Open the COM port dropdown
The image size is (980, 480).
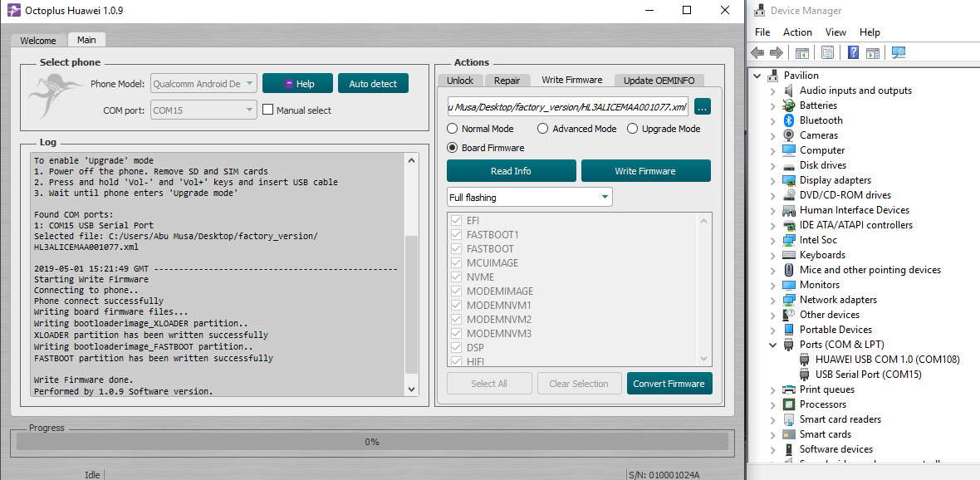203,110
